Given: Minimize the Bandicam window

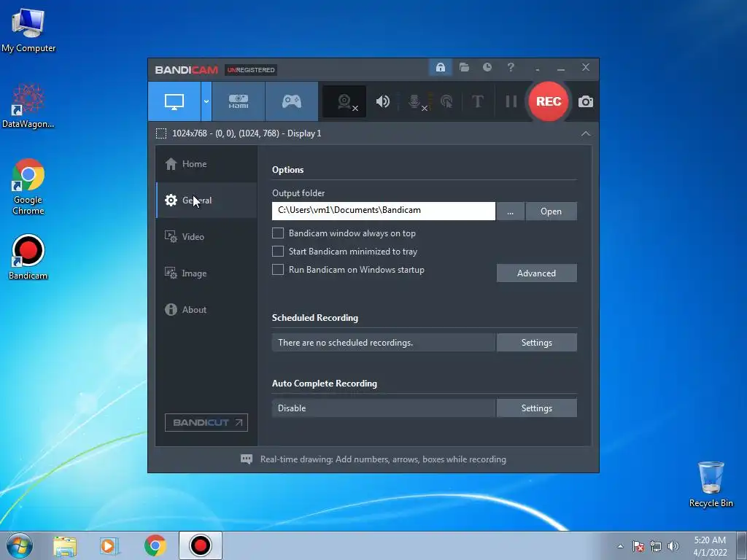Looking at the screenshot, I should pos(561,68).
